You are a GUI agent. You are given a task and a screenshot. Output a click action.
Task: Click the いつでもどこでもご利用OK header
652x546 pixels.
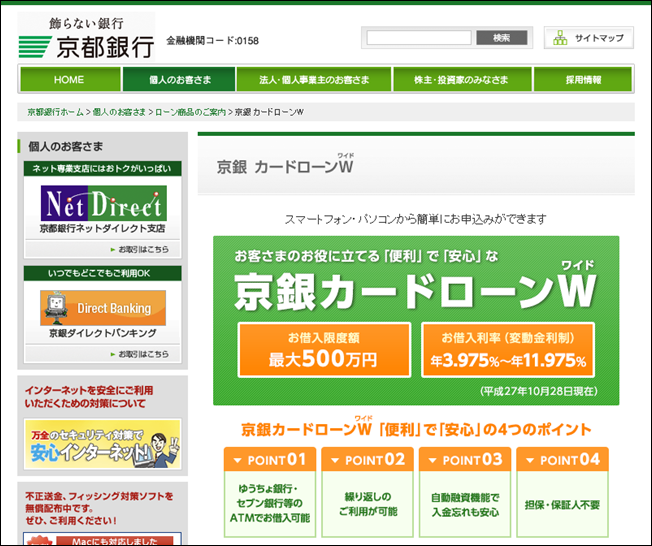103,273
